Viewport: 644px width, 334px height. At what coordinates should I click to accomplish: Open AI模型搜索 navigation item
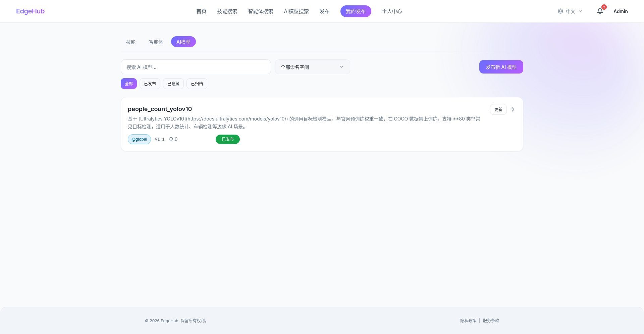pyautogui.click(x=296, y=11)
